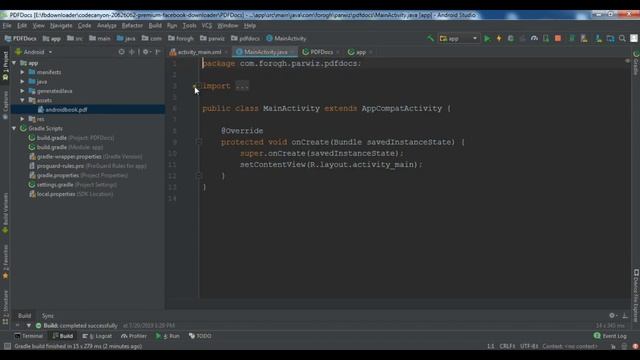Open the Refactor menu
This screenshot has width=640, height=360.
coord(132,25)
